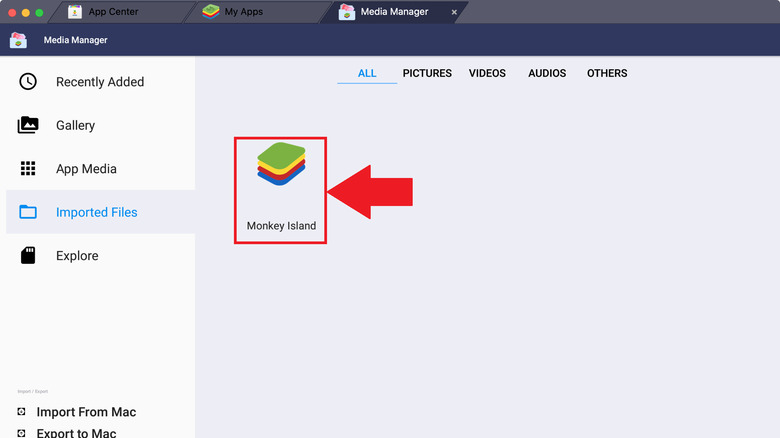Click the Recently Added clock icon
This screenshot has width=780, height=438.
coord(28,82)
